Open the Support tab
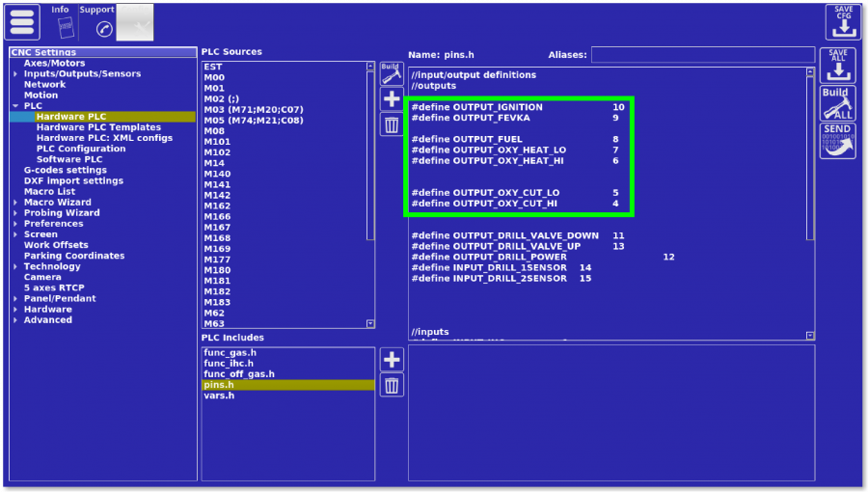This screenshot has height=492, width=868. tap(96, 21)
